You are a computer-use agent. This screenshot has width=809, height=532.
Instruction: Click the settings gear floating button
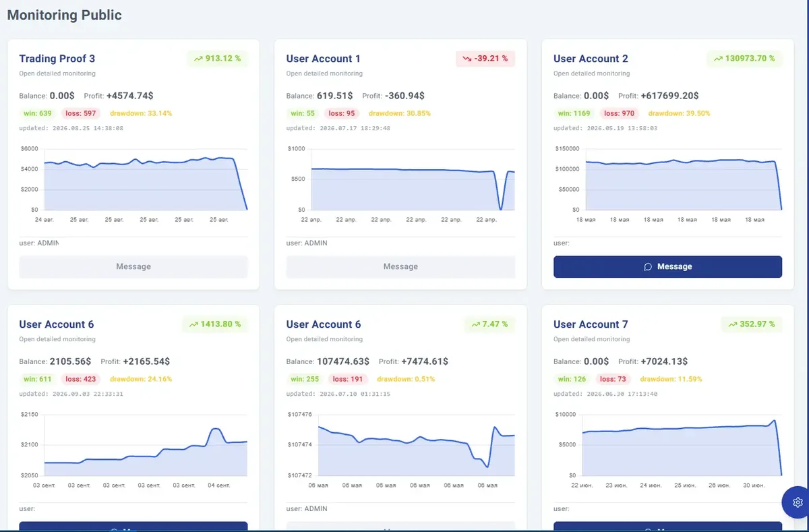tap(798, 502)
